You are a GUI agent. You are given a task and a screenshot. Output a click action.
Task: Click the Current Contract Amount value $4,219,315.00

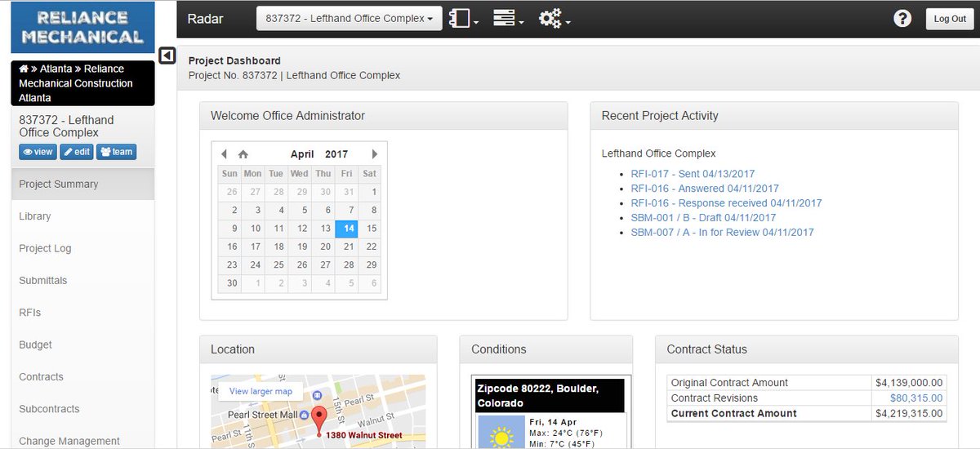click(x=909, y=414)
